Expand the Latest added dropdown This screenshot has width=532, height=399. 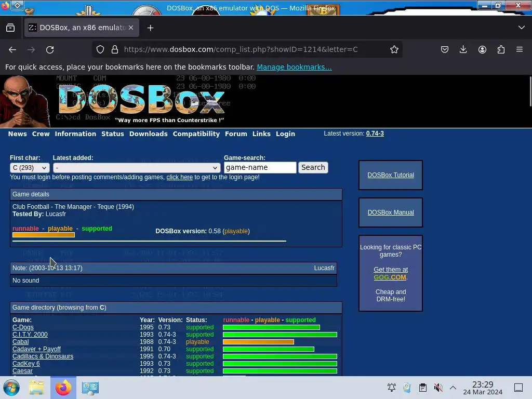[136, 168]
